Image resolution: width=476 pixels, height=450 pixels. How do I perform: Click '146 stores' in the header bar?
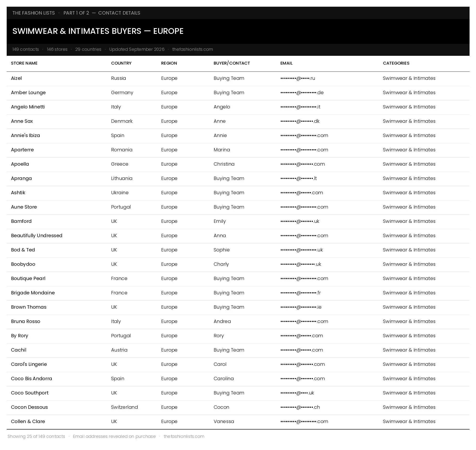(x=57, y=49)
